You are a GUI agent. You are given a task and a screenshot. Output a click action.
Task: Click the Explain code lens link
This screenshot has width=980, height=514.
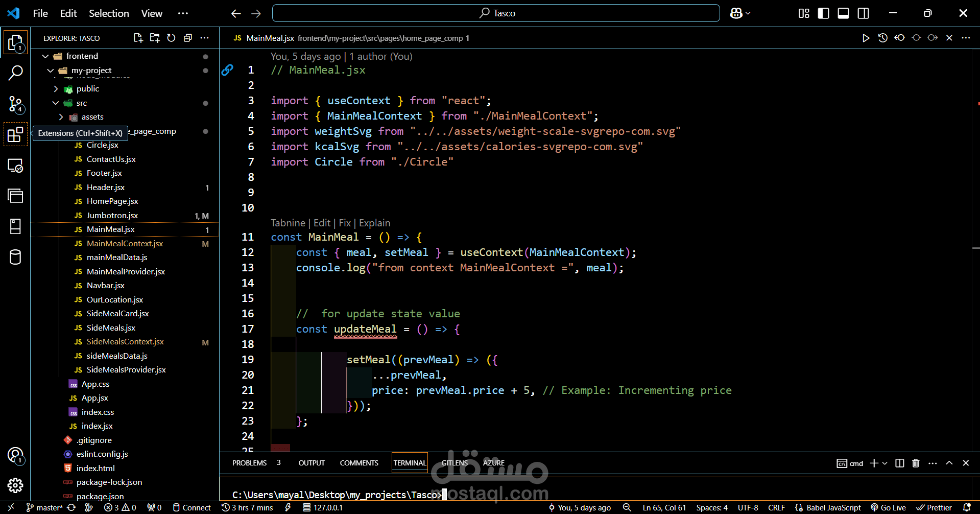(374, 223)
